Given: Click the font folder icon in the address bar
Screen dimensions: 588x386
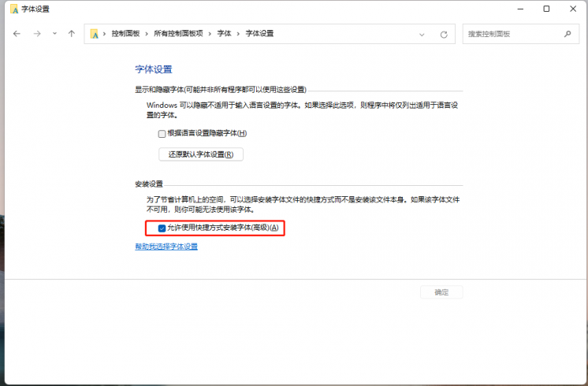Looking at the screenshot, I should tap(96, 35).
